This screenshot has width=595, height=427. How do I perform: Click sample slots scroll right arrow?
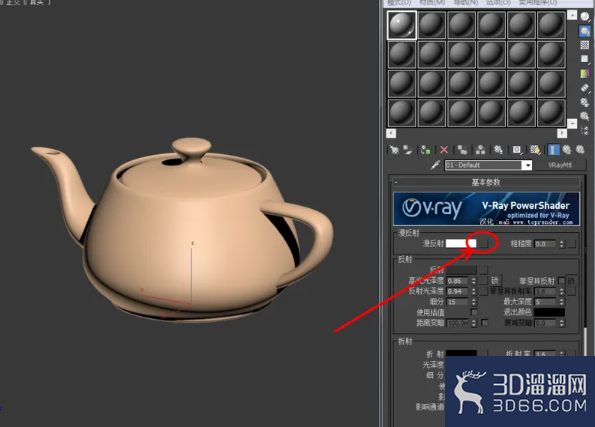pyautogui.click(x=562, y=133)
